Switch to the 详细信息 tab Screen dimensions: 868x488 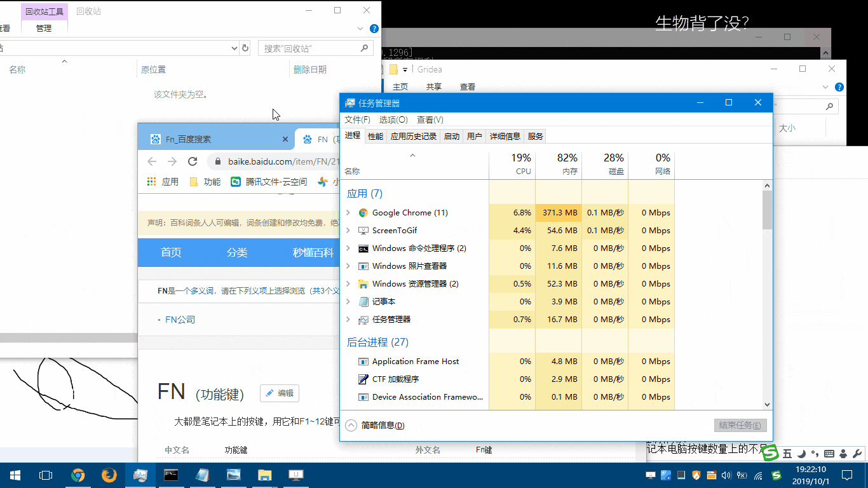click(505, 136)
